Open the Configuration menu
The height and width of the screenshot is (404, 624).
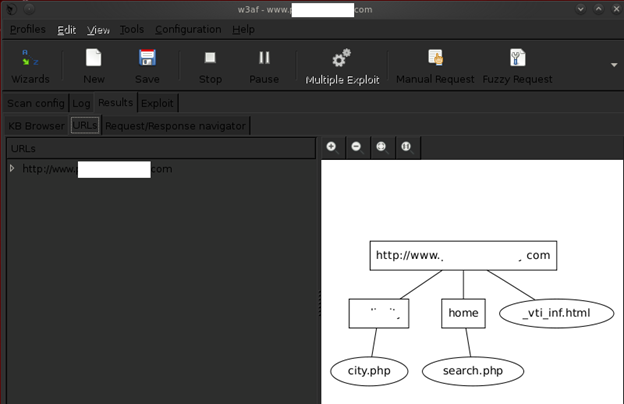click(188, 30)
